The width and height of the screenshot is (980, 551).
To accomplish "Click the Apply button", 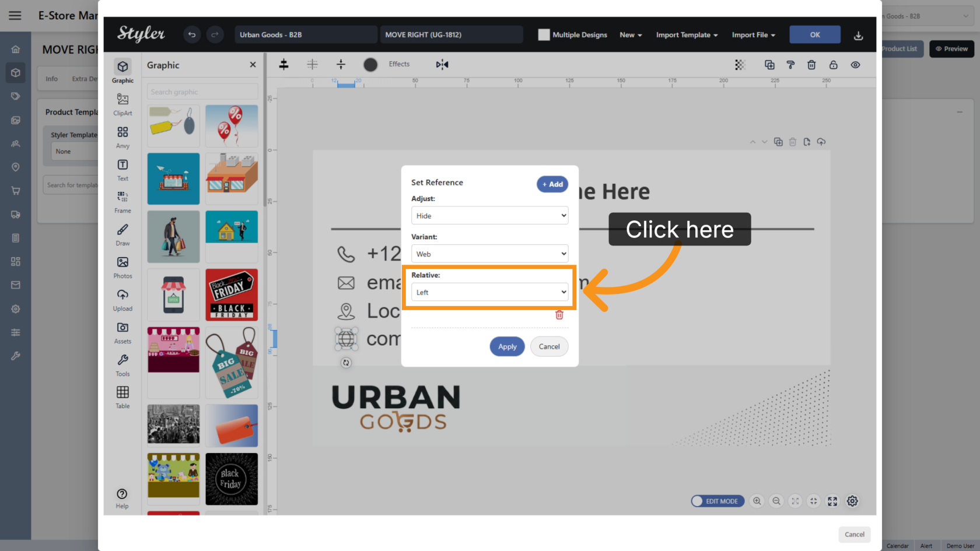I will tap(507, 346).
